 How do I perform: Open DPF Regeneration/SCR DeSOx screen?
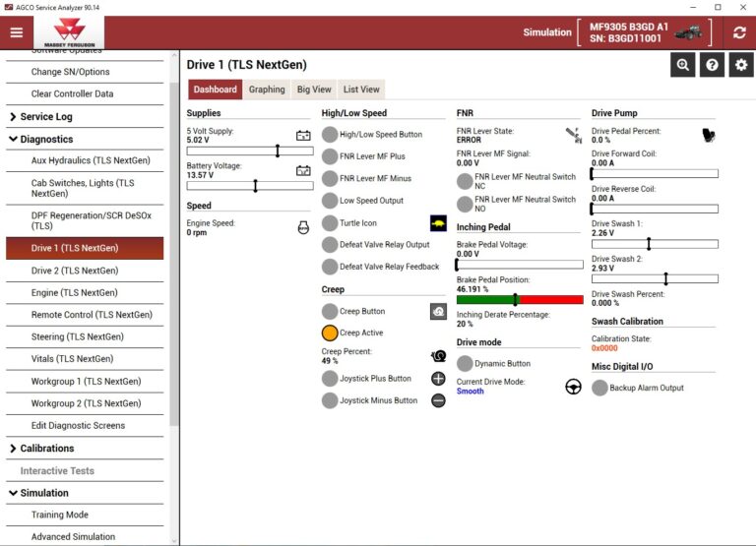[85, 220]
